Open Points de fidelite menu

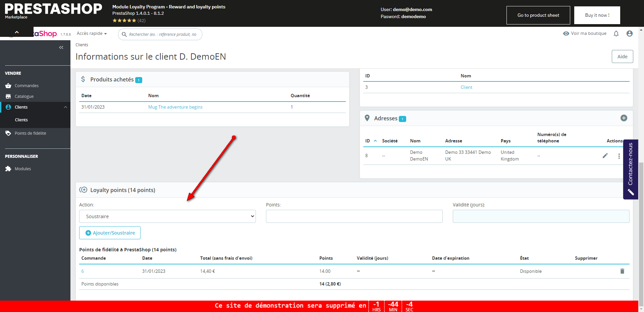pyautogui.click(x=30, y=133)
